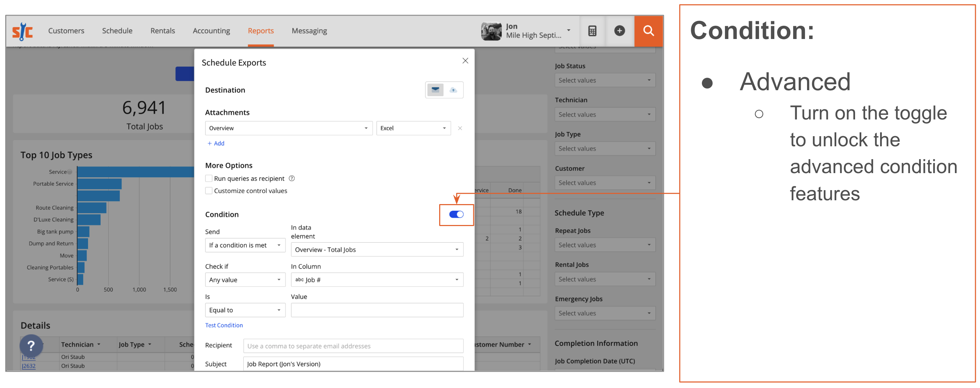Toggle the advanced Condition switch
This screenshot has height=388, width=980.
[456, 214]
